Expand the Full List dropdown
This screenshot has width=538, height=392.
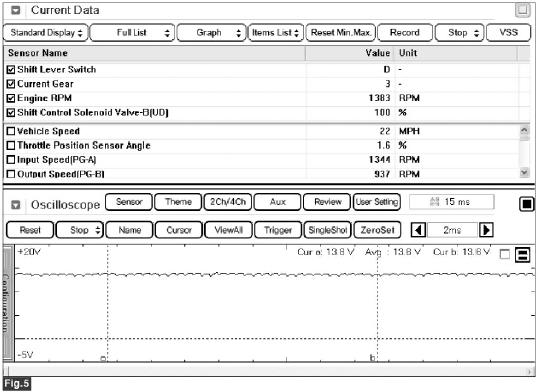point(132,33)
